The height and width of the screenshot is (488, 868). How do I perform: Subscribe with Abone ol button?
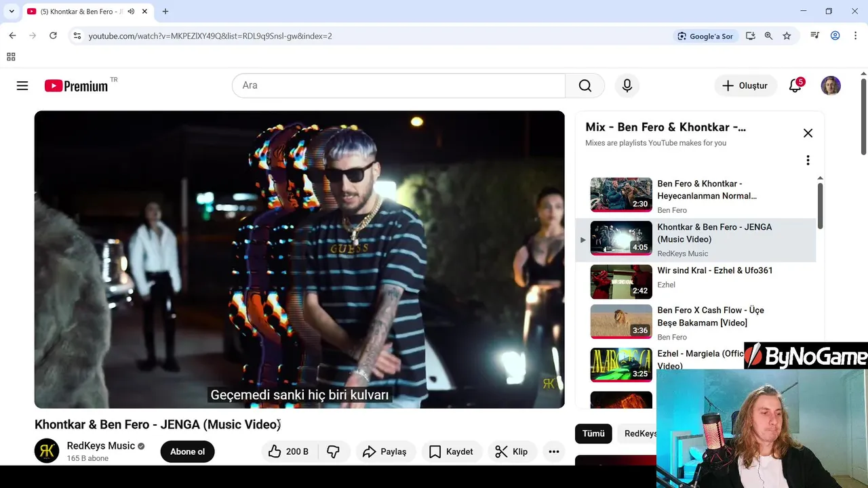187,451
